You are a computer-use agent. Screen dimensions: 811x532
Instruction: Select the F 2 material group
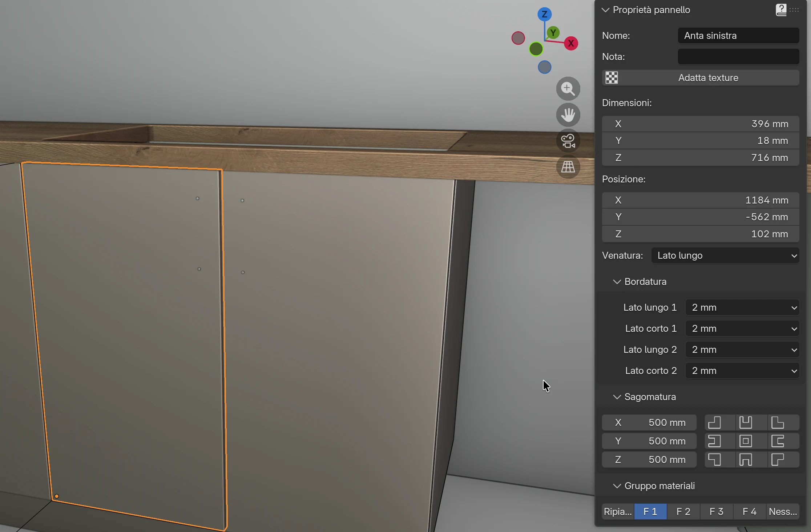point(683,511)
